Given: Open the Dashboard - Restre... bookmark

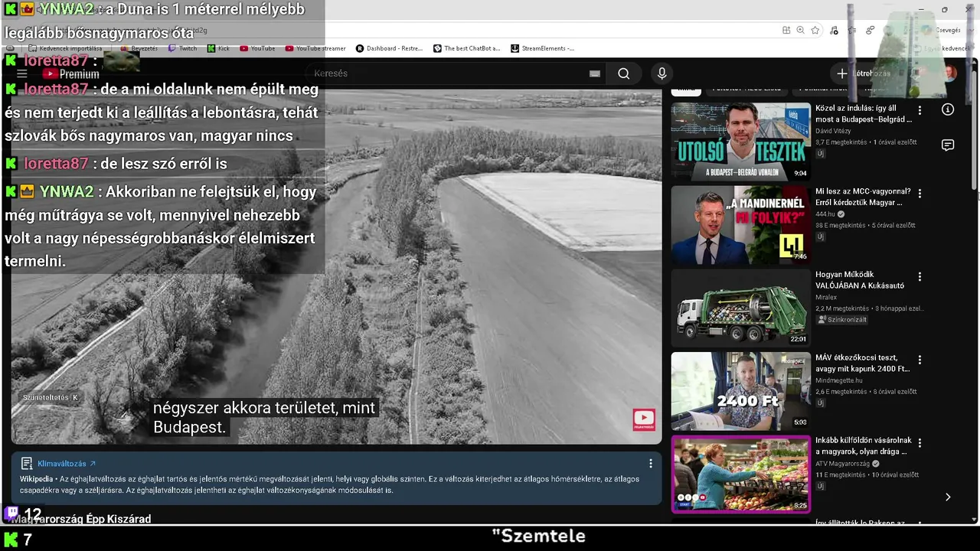Looking at the screenshot, I should click(x=389, y=48).
